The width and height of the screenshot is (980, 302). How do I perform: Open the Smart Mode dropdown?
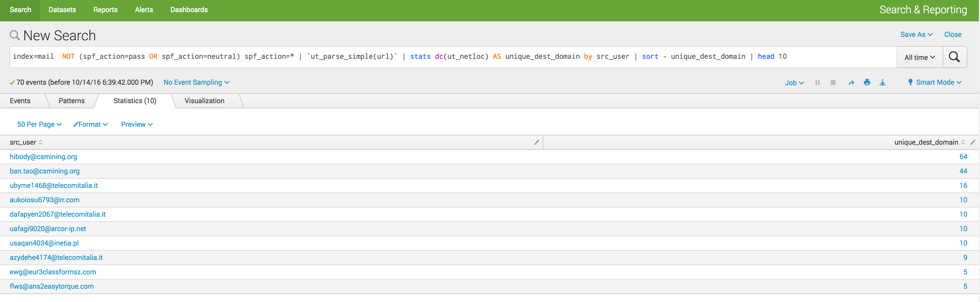coord(934,83)
